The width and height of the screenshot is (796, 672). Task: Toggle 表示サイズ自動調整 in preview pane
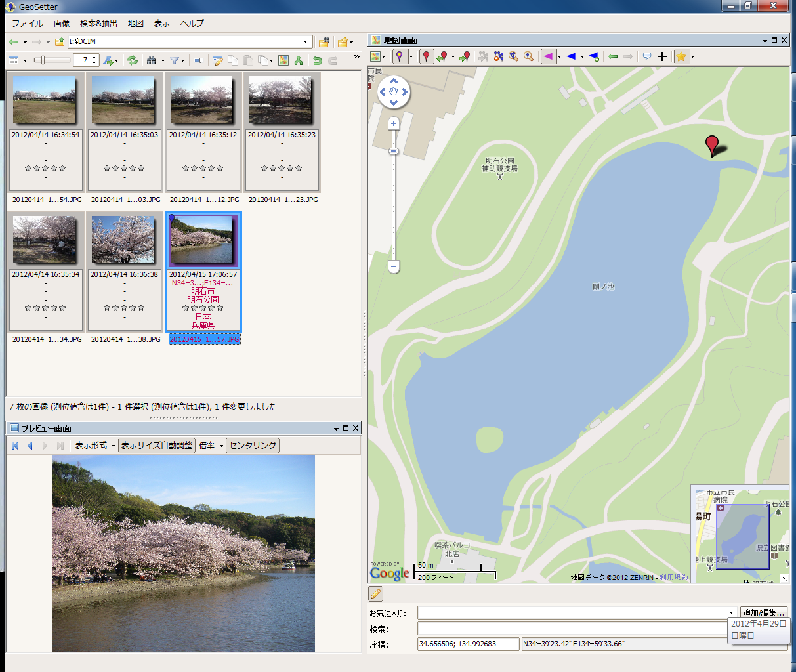pos(156,445)
